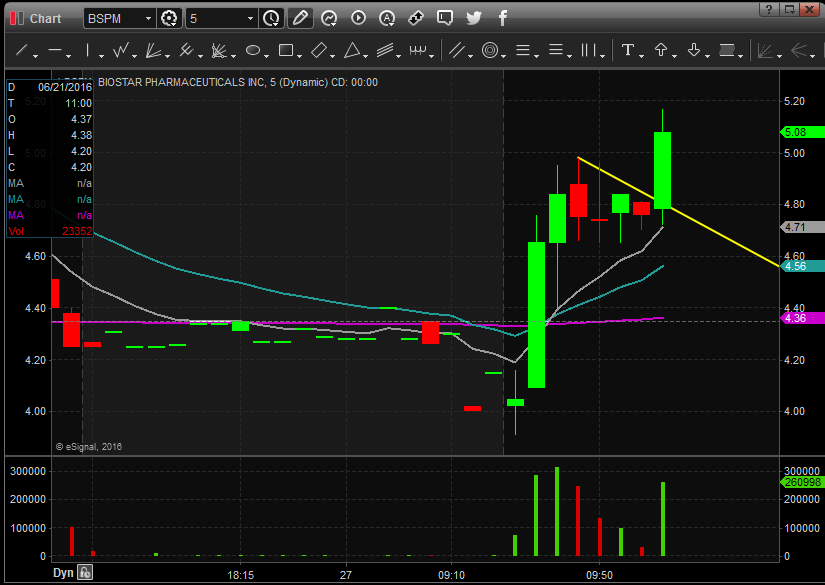825x585 pixels.
Task: Select the parallelogram shape tool
Action: (319, 51)
